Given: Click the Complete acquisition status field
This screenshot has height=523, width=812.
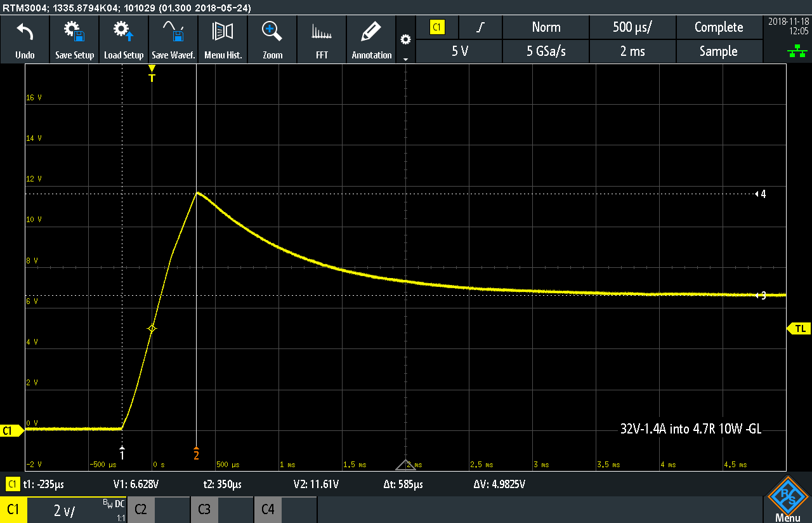Looking at the screenshot, I should (719, 27).
